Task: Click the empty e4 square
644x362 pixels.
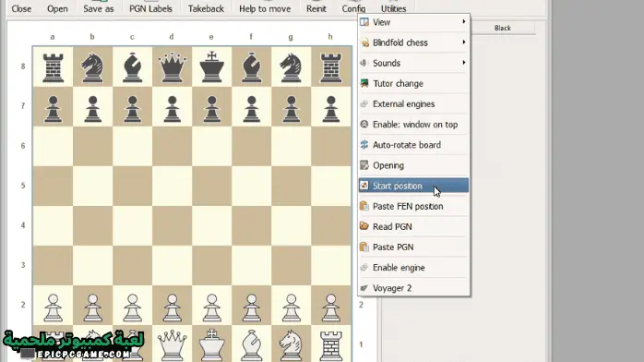Action: tap(211, 225)
